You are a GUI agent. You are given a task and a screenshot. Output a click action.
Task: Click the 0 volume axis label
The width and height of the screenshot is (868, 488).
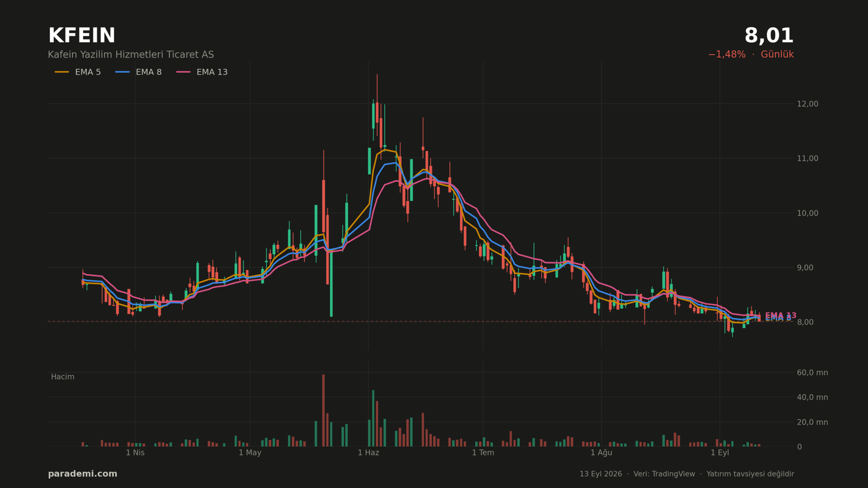click(799, 447)
